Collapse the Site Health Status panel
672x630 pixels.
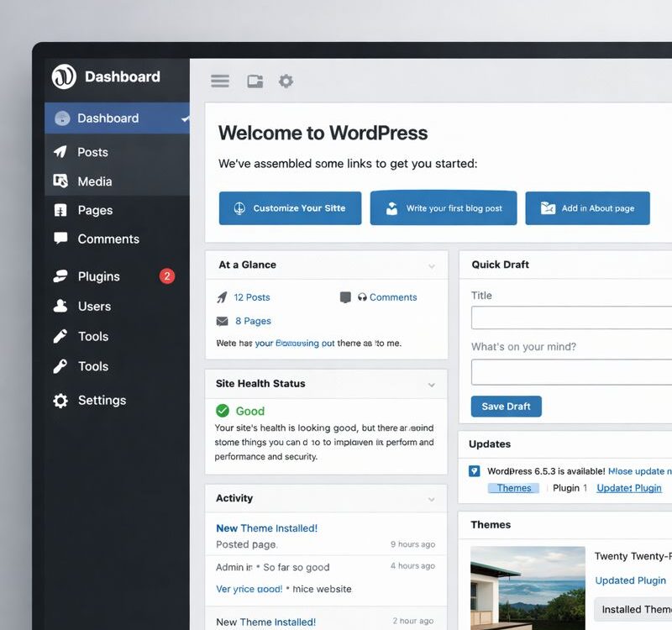(432, 385)
